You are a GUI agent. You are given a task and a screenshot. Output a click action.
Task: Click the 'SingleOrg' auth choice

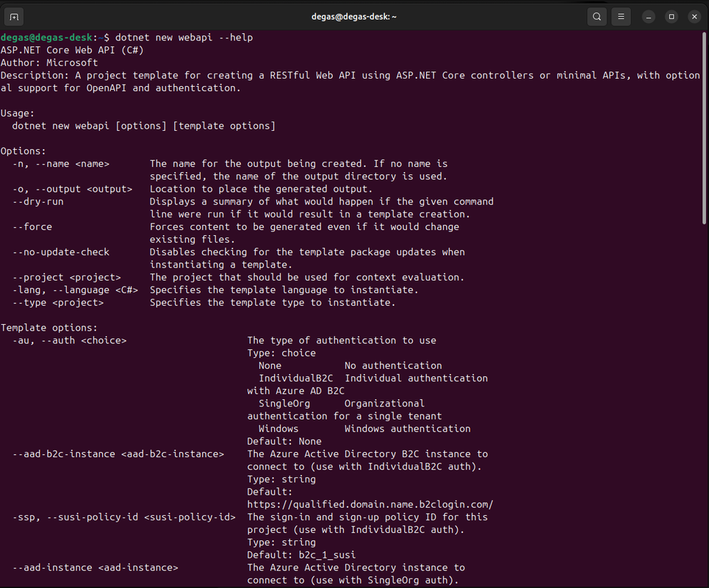(284, 404)
